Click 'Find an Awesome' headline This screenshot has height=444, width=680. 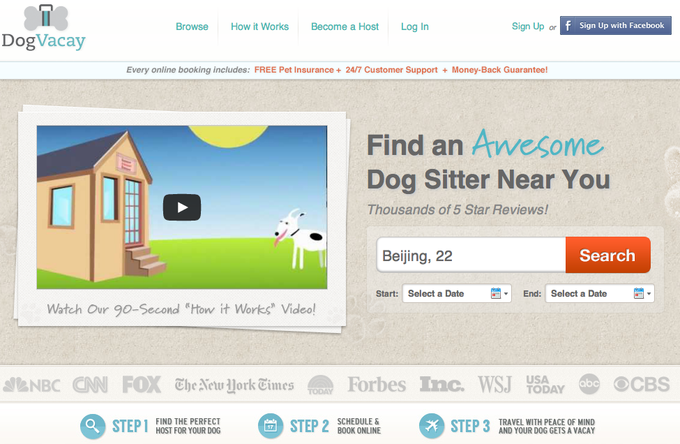485,144
